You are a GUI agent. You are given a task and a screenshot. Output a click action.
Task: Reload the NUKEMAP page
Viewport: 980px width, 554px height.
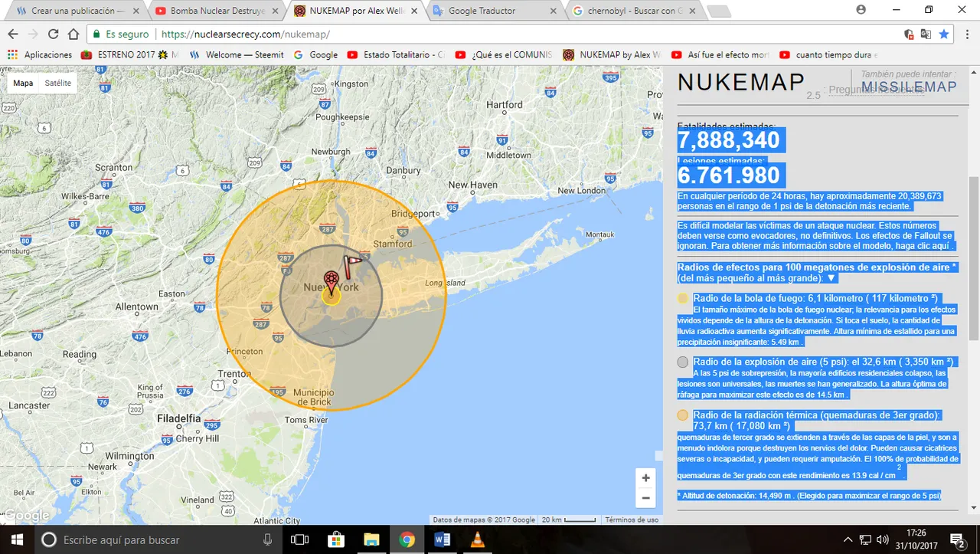[x=53, y=34]
